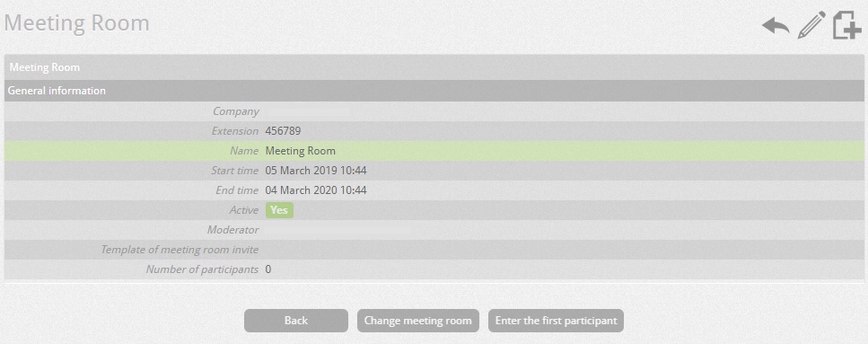868x344 pixels.
Task: Collapse the General information section
Action: pyautogui.click(x=434, y=91)
